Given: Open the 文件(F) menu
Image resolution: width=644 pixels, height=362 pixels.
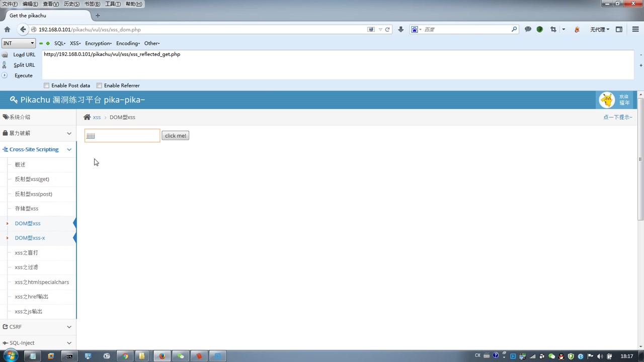Looking at the screenshot, I should 10,4.
